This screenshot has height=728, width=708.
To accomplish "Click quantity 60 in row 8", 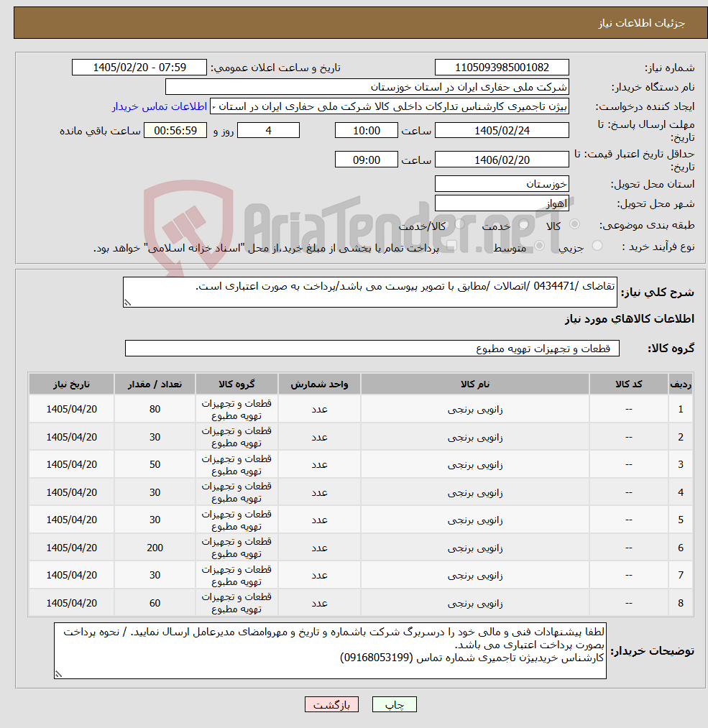I will click(x=155, y=603).
